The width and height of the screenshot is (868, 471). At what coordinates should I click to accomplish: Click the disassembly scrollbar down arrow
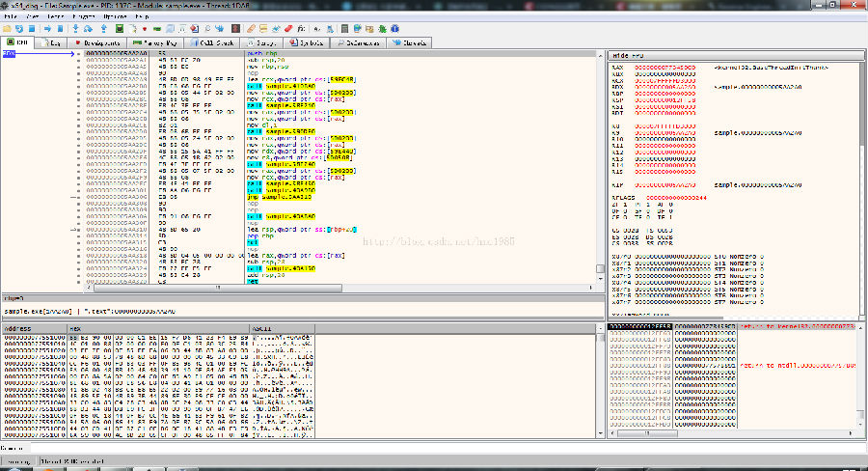click(600, 279)
